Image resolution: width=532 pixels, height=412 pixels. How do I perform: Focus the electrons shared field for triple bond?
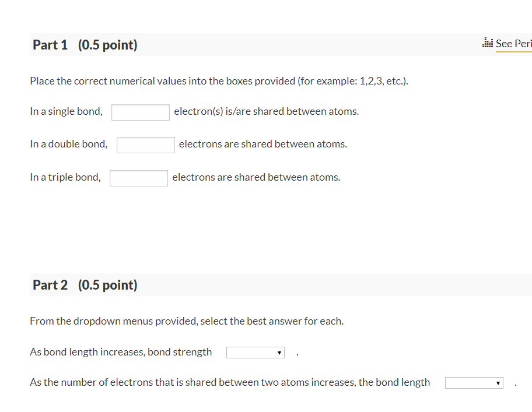[x=138, y=178]
